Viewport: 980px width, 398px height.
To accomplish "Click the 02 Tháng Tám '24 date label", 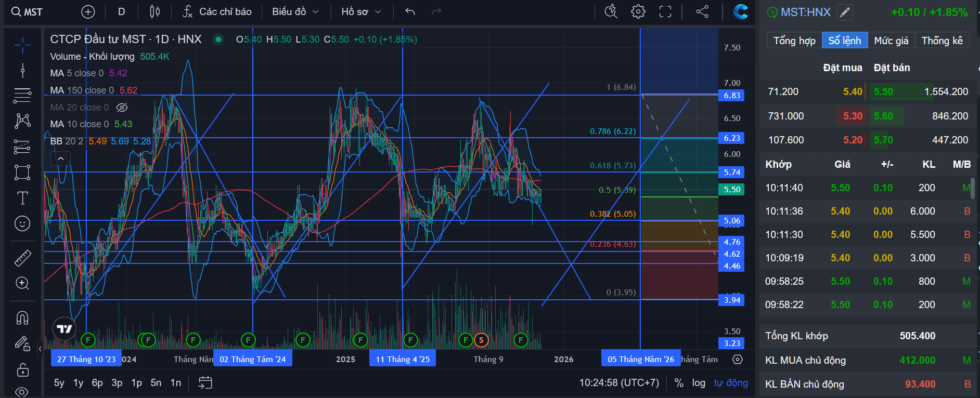I will tap(253, 359).
